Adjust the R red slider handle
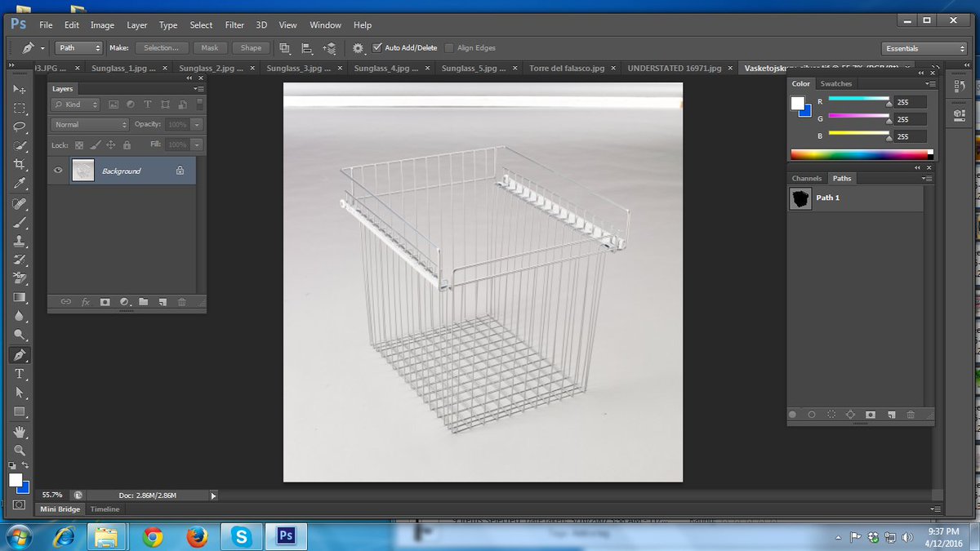The height and width of the screenshot is (551, 980). pyautogui.click(x=889, y=104)
